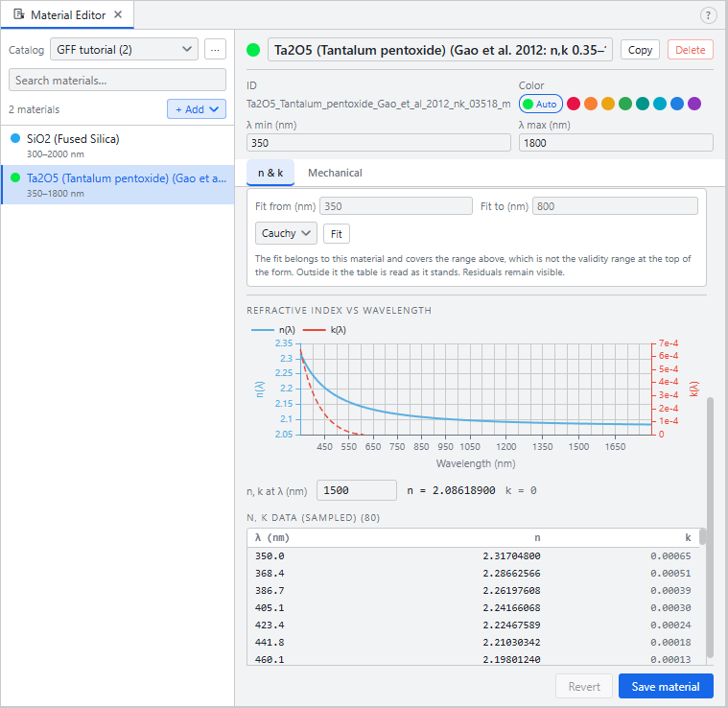Click the Revert button
This screenshot has width=728, height=708.
[584, 686]
